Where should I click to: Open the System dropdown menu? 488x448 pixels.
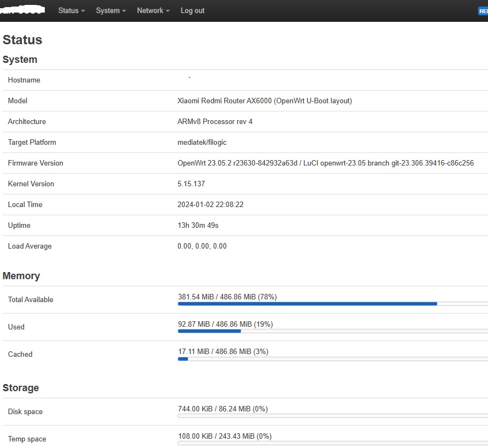point(111,10)
